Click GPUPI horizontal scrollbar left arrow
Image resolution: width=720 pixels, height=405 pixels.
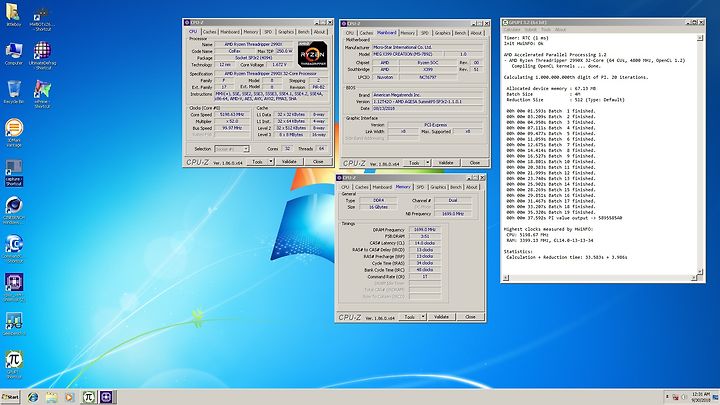tap(506, 278)
